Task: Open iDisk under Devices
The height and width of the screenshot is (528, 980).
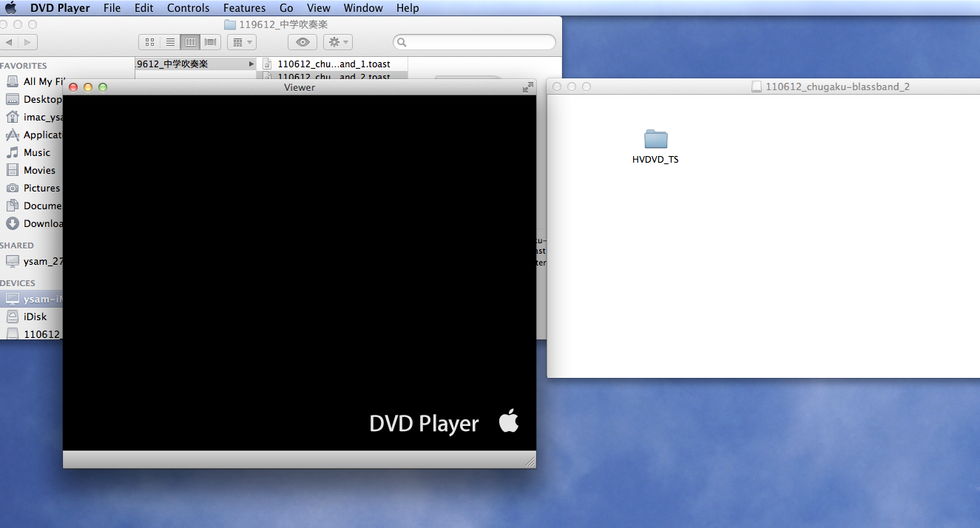Action: point(35,317)
